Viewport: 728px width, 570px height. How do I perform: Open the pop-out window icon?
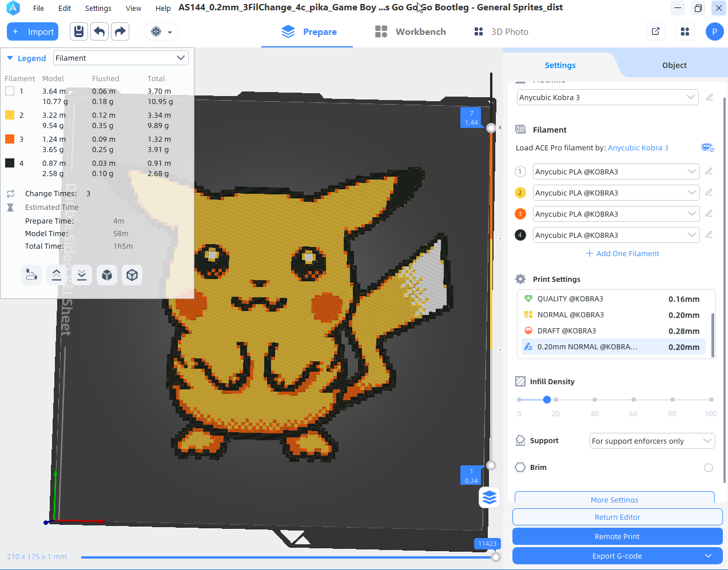click(655, 31)
